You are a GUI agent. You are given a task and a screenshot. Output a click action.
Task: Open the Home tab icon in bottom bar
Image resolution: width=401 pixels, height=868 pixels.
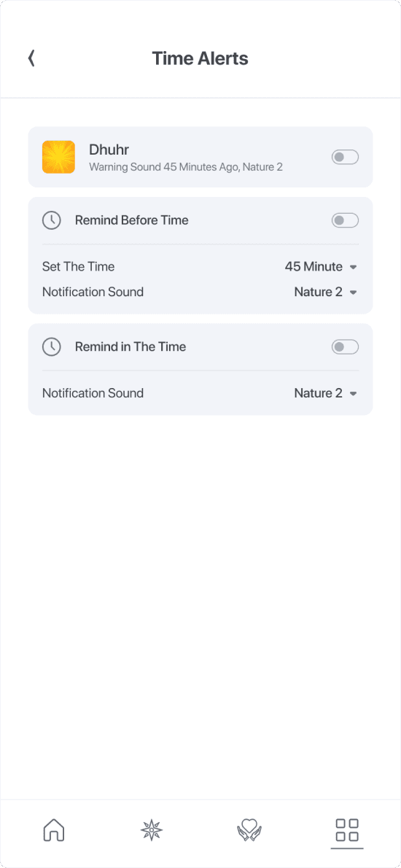[x=54, y=830]
